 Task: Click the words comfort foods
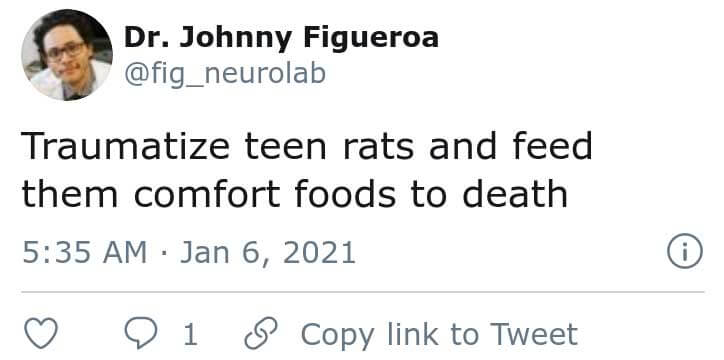point(265,193)
